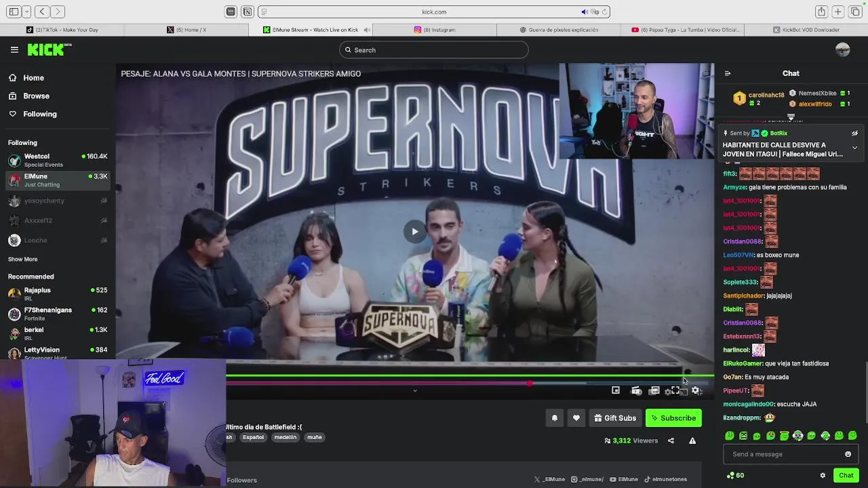Show Safari tab overview
The image size is (868, 488).
click(855, 12)
